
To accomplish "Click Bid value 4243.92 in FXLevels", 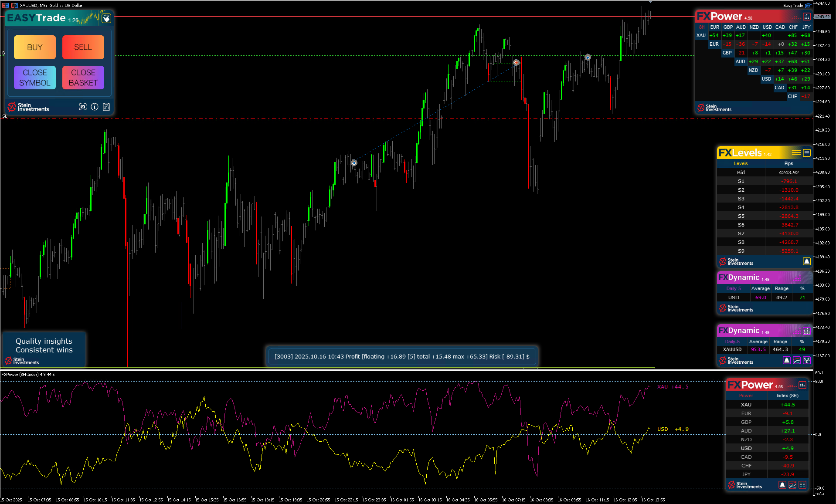I will pos(789,173).
